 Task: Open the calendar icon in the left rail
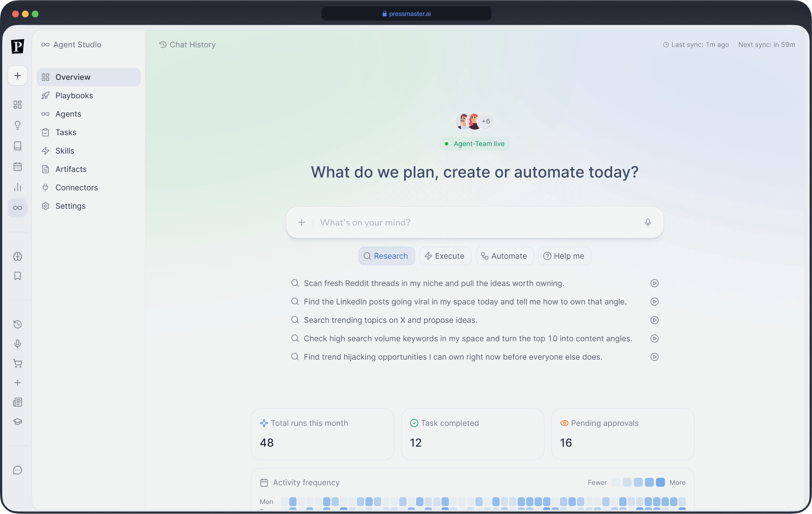(x=18, y=167)
